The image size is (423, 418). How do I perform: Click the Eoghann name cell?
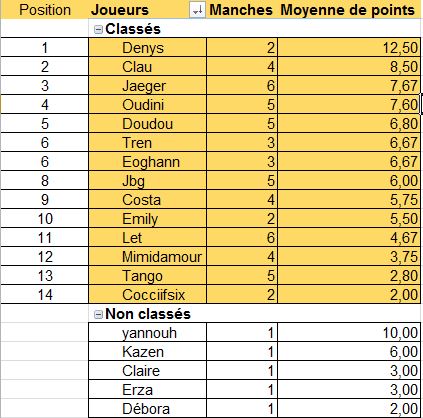click(147, 161)
